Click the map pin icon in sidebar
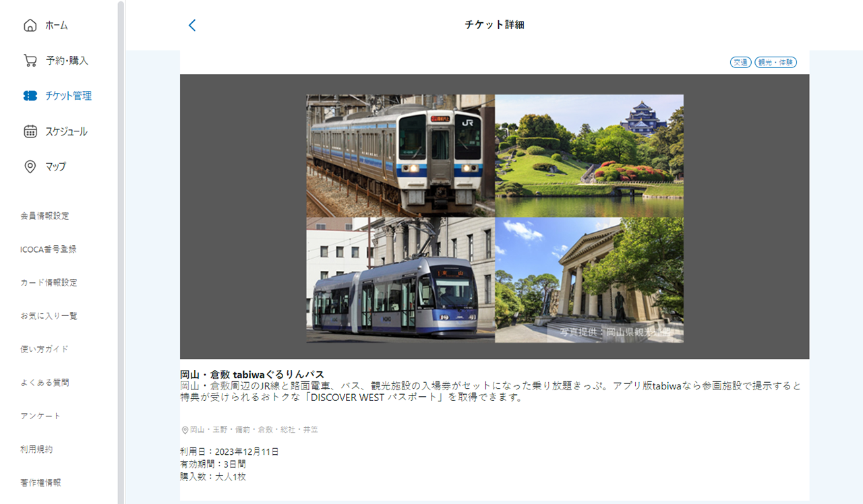This screenshot has height=504, width=863. pos(30,166)
